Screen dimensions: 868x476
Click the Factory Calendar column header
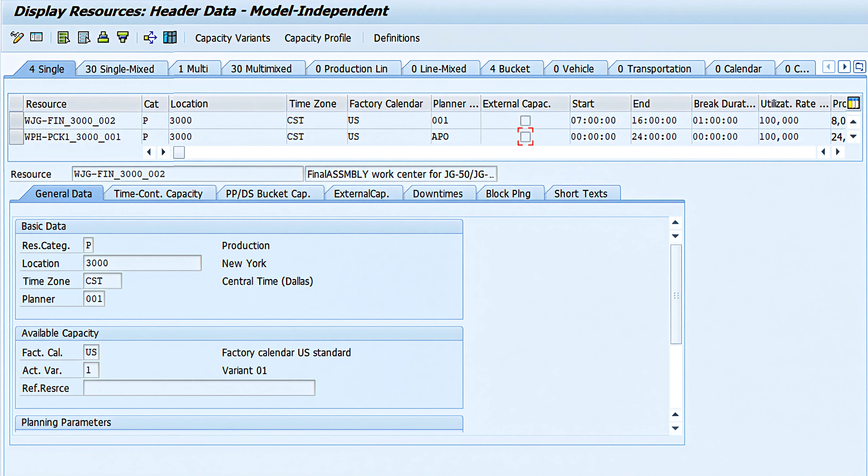(389, 104)
